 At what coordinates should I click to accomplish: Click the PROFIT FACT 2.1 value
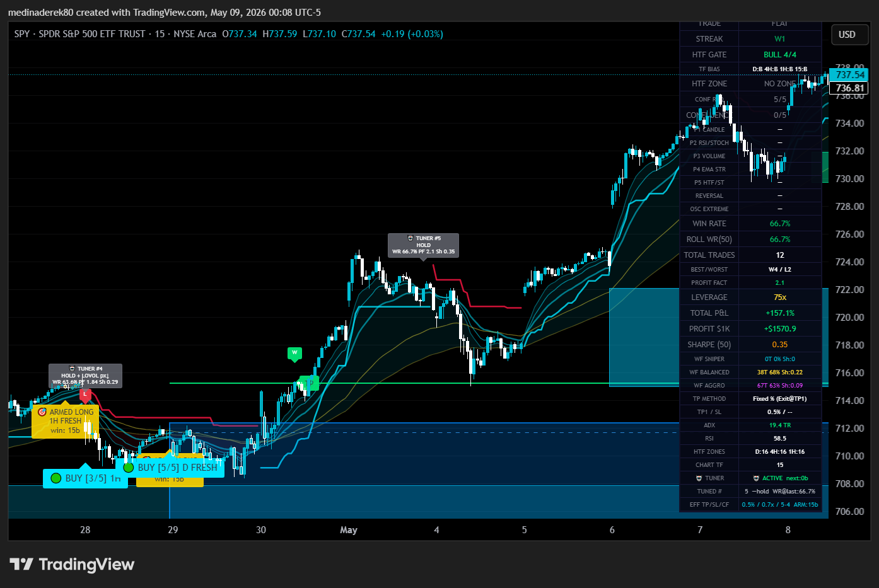pos(780,283)
